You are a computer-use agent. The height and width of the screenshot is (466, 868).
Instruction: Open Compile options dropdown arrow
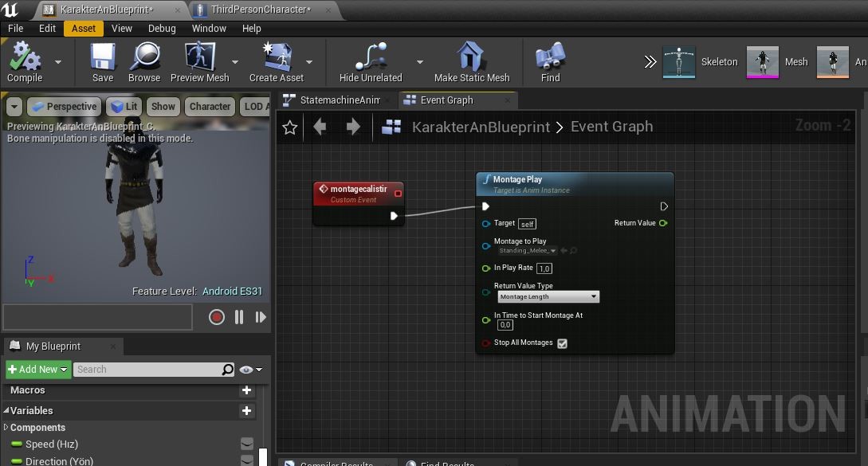click(58, 62)
